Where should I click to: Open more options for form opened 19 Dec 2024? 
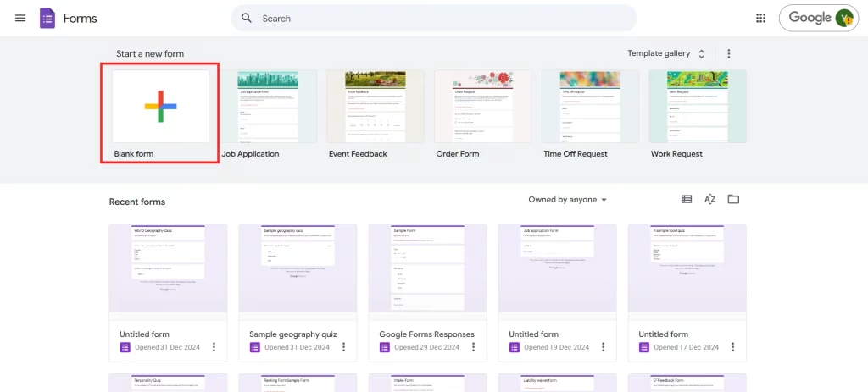[603, 347]
